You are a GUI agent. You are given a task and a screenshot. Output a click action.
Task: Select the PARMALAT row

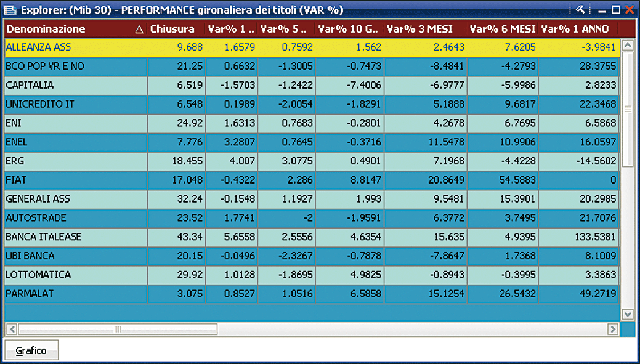(x=312, y=294)
